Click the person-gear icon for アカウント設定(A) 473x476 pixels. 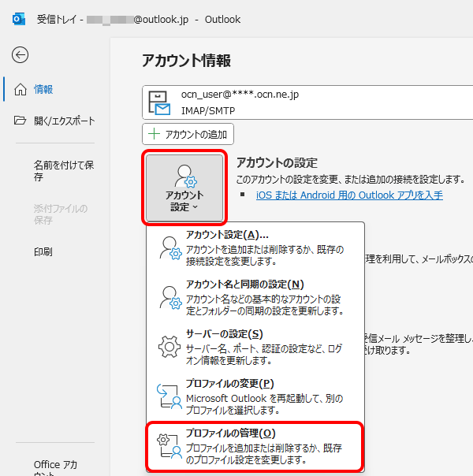click(170, 247)
